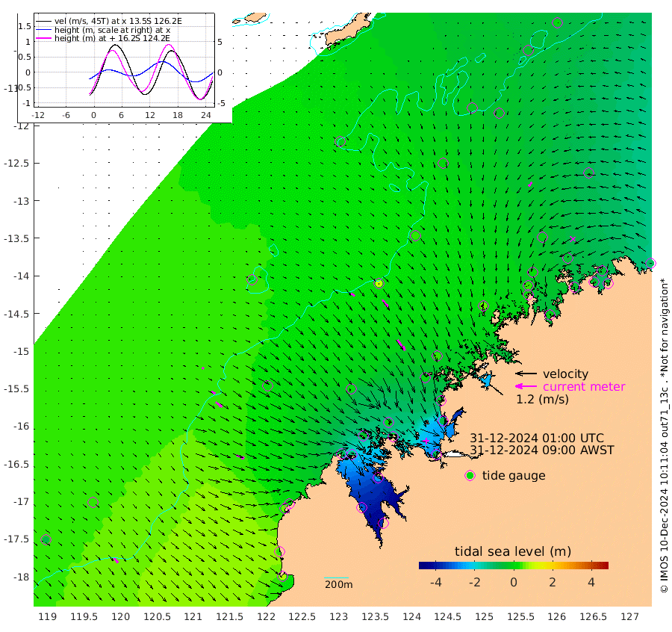Screen dimensions: 672x632
Task: Click the tide gauge circle symbol in the legend
Action: pos(470,476)
